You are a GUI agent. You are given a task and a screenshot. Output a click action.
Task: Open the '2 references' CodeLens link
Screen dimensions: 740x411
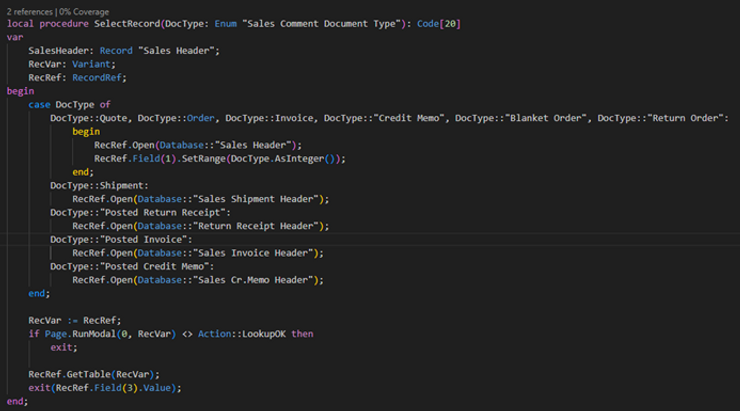click(x=31, y=9)
